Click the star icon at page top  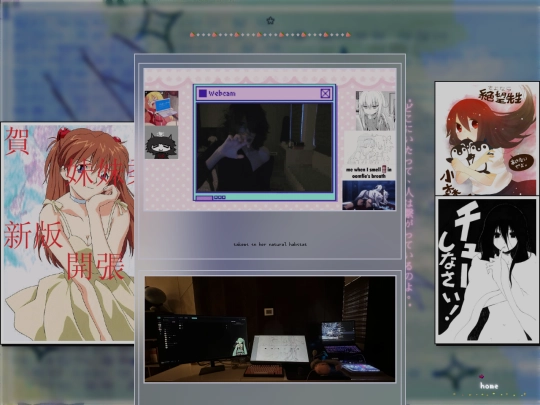271,21
